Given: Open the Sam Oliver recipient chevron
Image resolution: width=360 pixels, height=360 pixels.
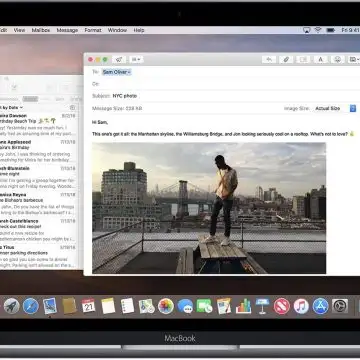Looking at the screenshot, I should [x=129, y=72].
